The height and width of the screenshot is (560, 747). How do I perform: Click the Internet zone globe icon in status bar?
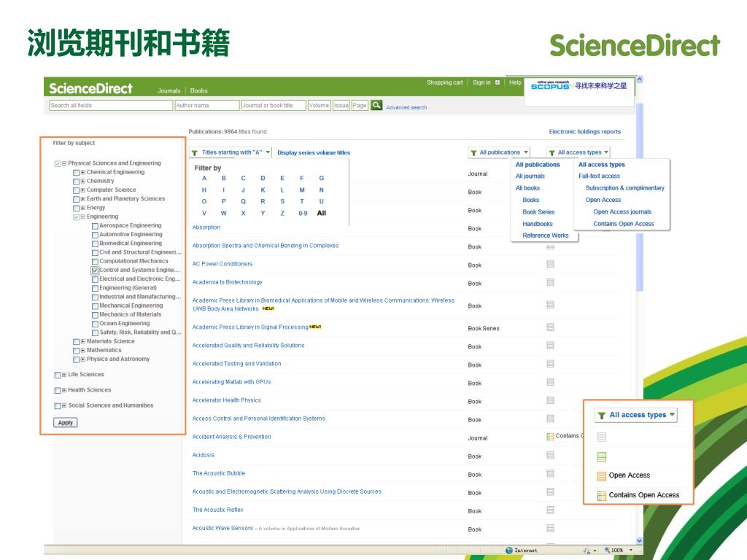[x=508, y=551]
